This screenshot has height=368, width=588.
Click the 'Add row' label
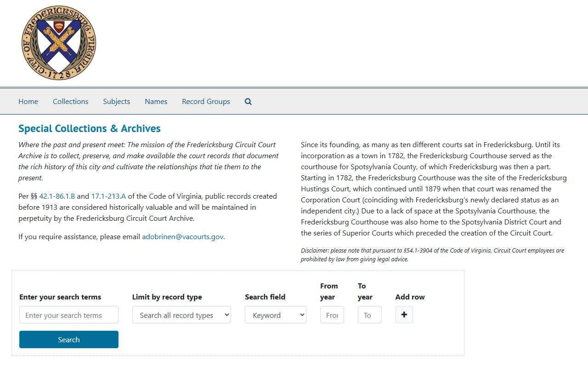tap(410, 297)
